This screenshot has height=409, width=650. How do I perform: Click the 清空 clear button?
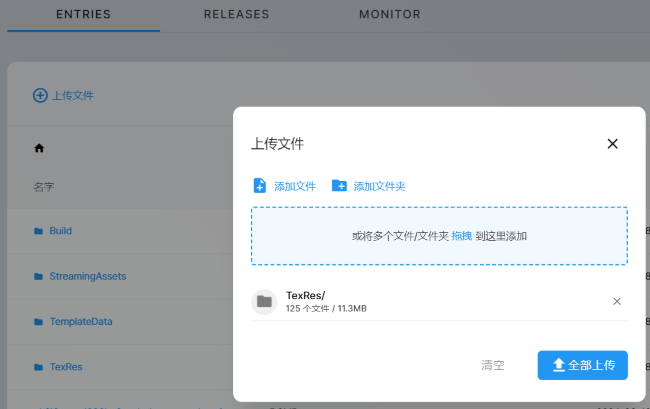tap(492, 366)
